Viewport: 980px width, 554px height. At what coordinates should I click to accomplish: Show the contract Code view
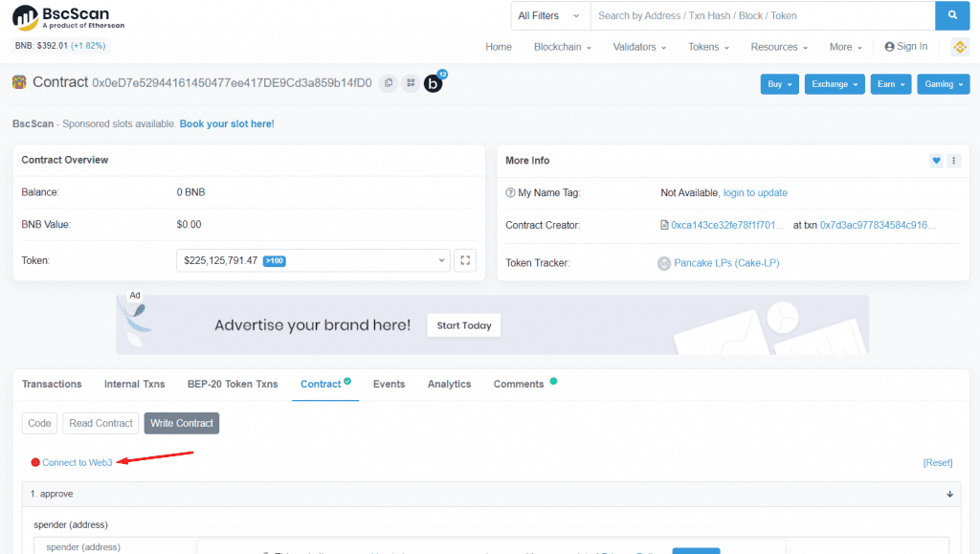point(39,424)
